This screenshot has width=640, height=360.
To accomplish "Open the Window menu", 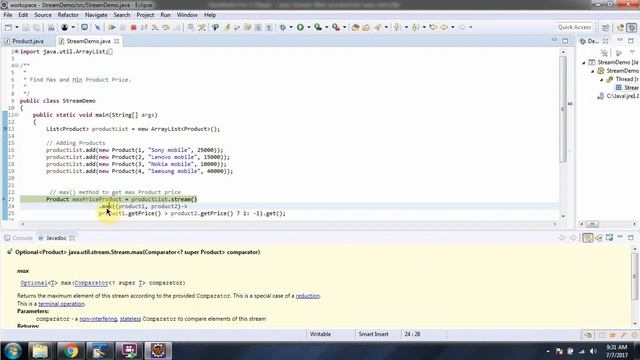I will [x=187, y=15].
